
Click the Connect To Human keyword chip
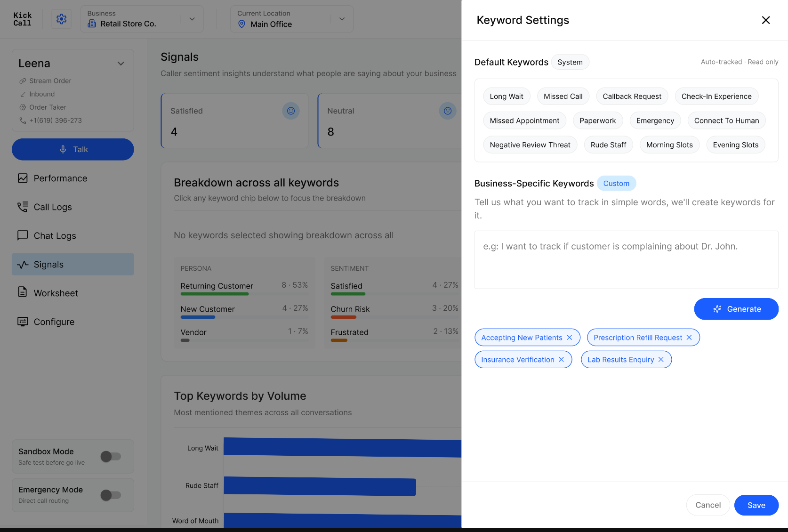[726, 121]
